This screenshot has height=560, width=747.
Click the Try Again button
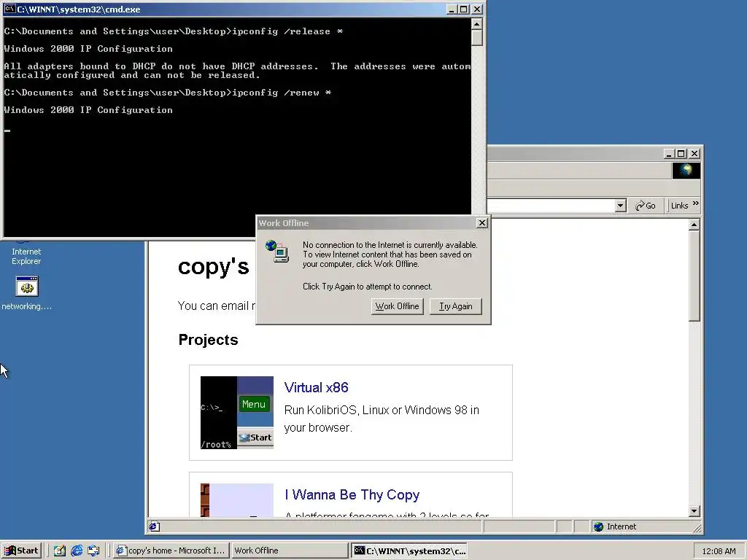[455, 306]
